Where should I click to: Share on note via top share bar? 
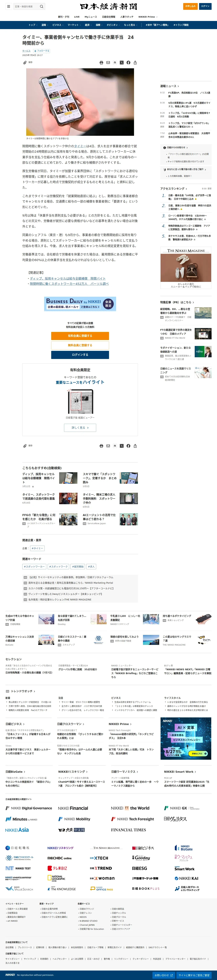point(115,62)
